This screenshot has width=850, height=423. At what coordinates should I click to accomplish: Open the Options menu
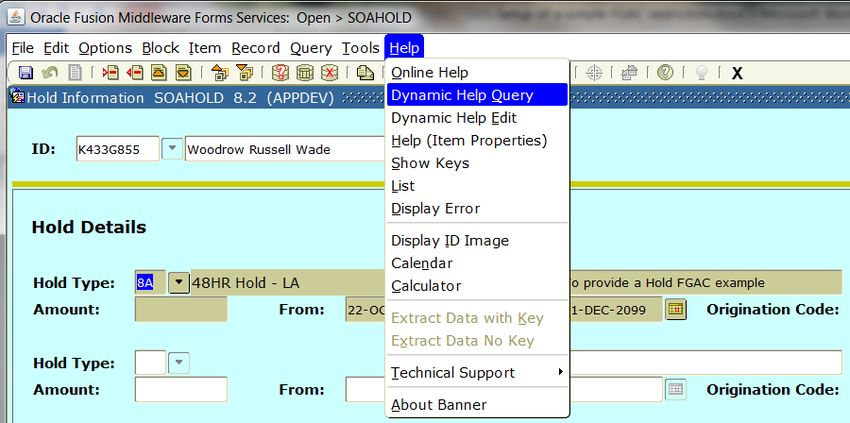coord(105,48)
